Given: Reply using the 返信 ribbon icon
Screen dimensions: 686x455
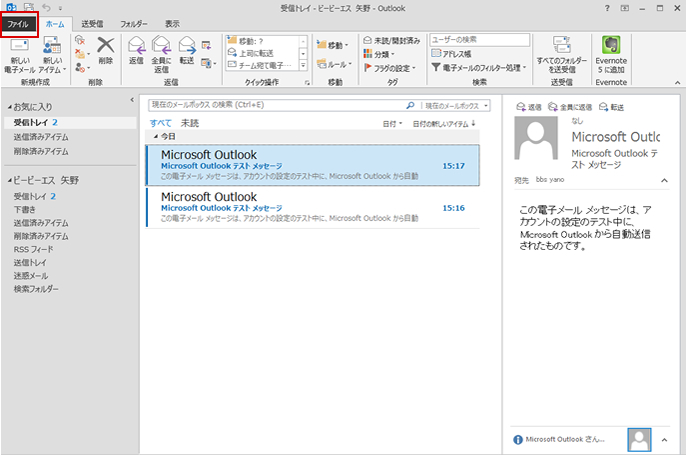Looking at the screenshot, I should pyautogui.click(x=136, y=51).
